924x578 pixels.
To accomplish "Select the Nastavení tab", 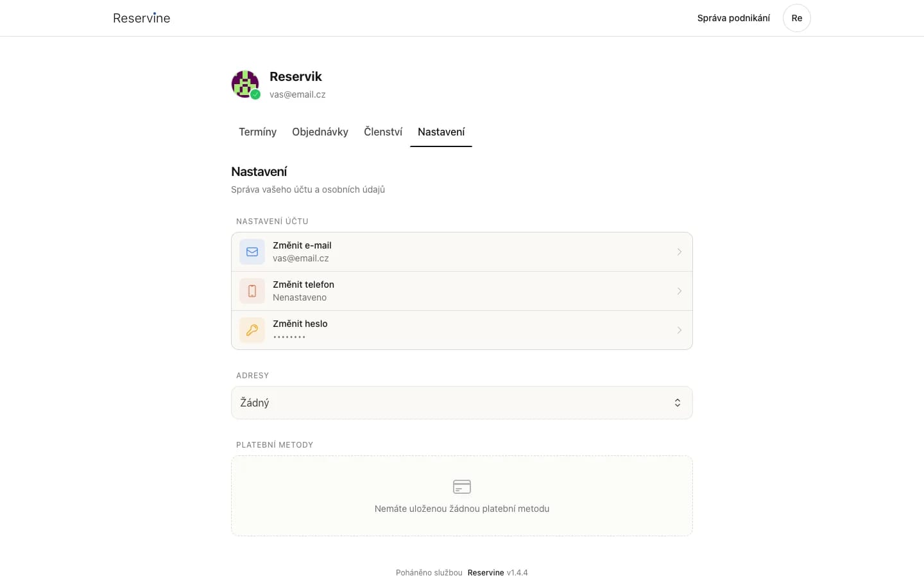I will 441,132.
